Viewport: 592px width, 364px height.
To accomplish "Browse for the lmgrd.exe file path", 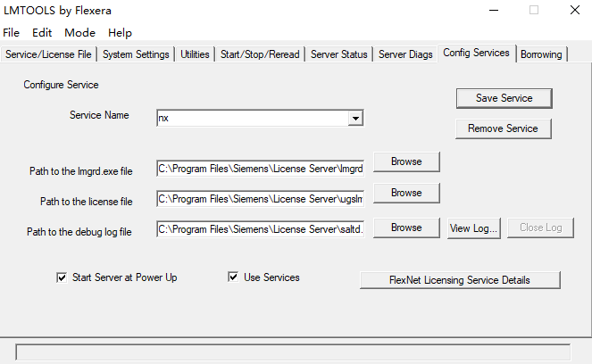I will [x=405, y=161].
